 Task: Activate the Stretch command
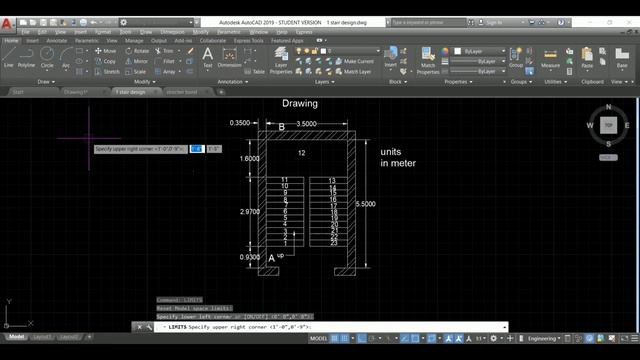[x=107, y=71]
